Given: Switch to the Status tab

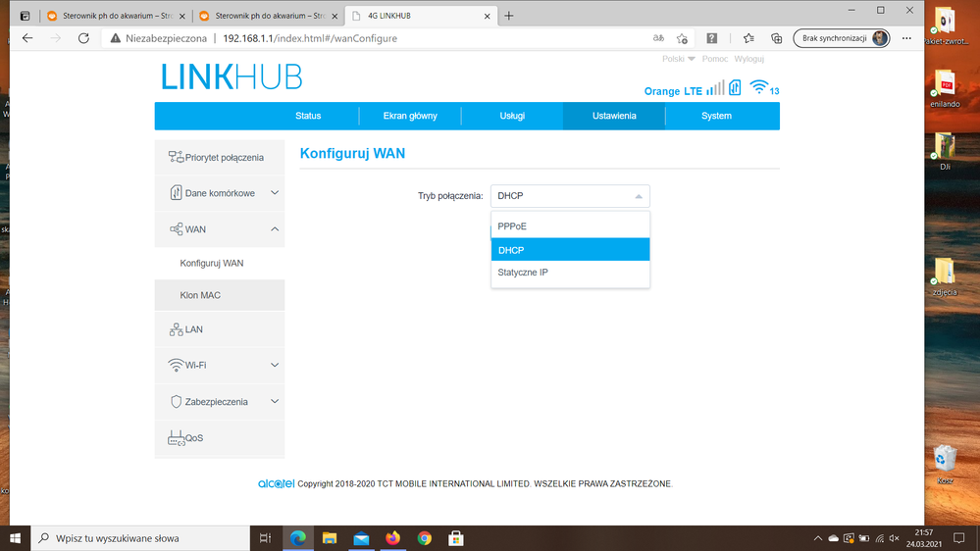Looking at the screenshot, I should coord(308,116).
